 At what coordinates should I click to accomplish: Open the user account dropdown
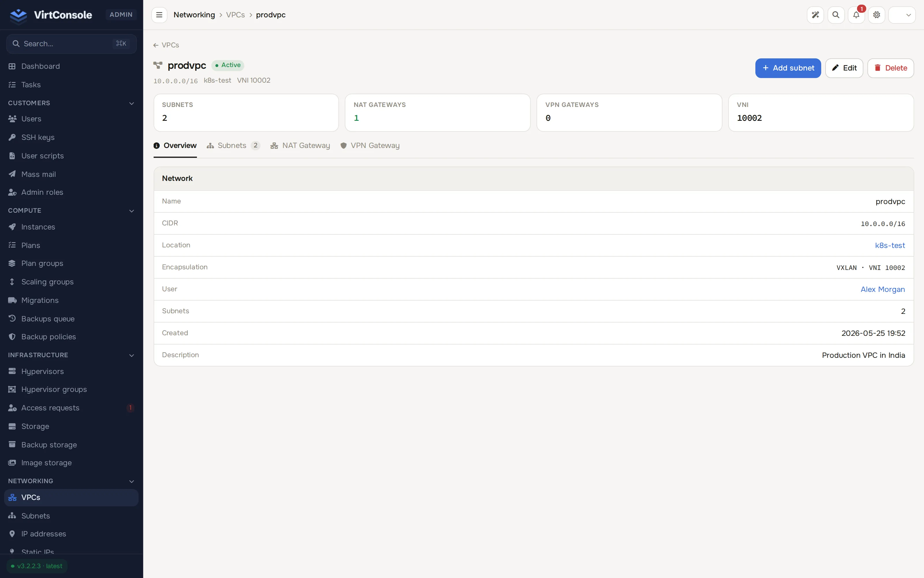[x=902, y=15]
